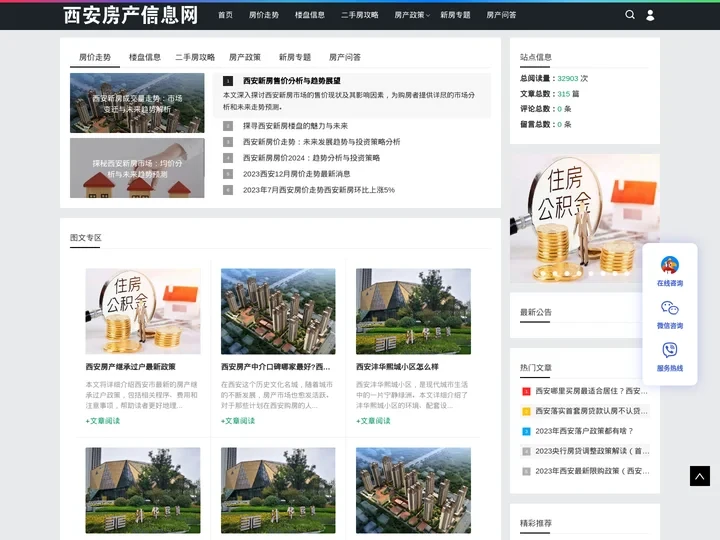
Task: Open the user account icon
Action: [x=650, y=15]
